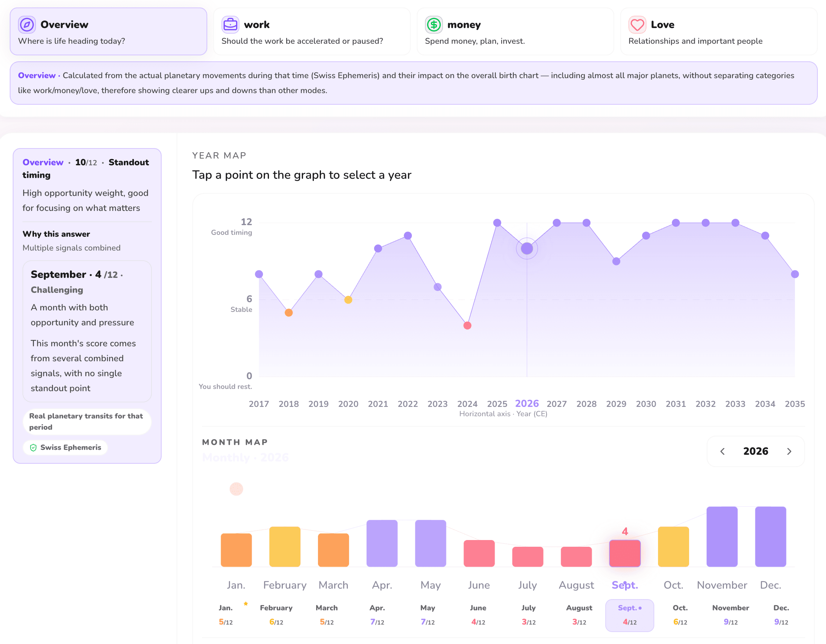
Task: Select the May 7/12 month chip
Action: point(428,615)
